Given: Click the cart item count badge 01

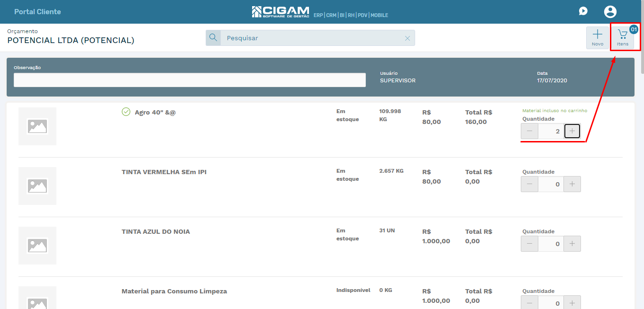Looking at the screenshot, I should coord(634,29).
